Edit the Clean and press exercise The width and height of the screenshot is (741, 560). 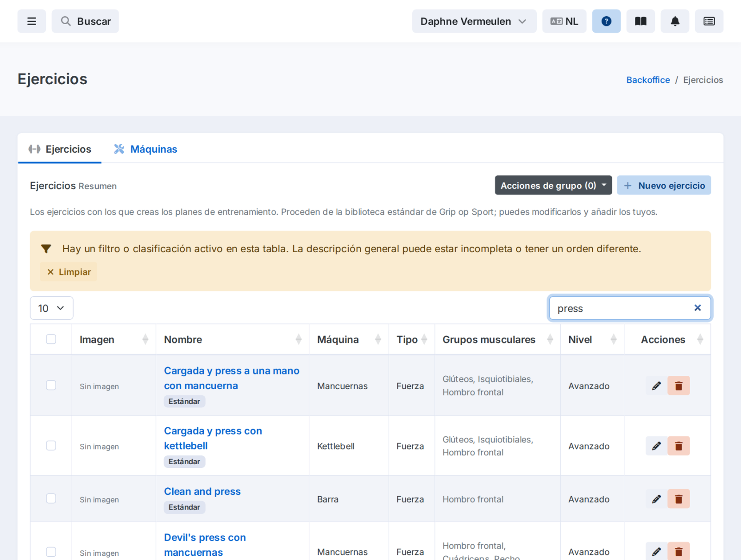tap(656, 499)
